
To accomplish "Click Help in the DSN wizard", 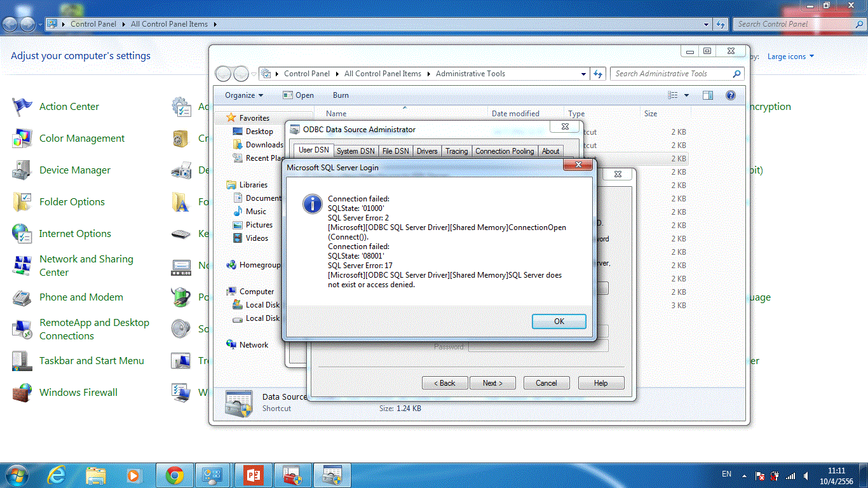I will (601, 383).
